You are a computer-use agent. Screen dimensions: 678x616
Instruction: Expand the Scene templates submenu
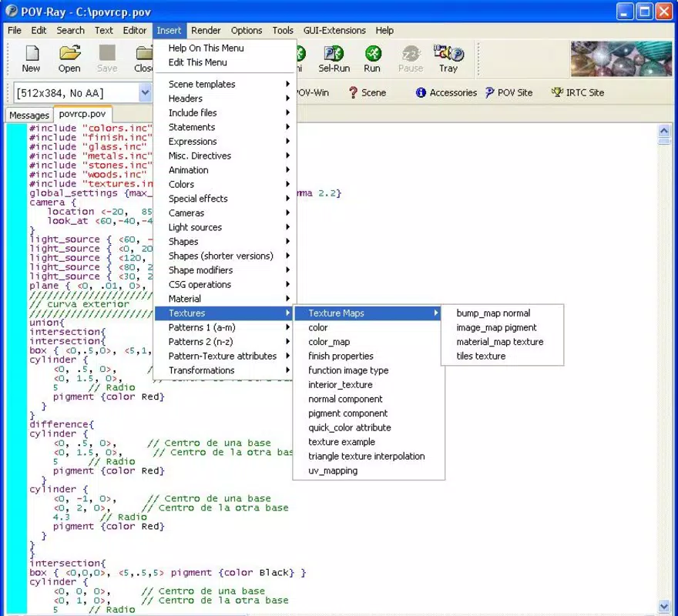pos(224,84)
